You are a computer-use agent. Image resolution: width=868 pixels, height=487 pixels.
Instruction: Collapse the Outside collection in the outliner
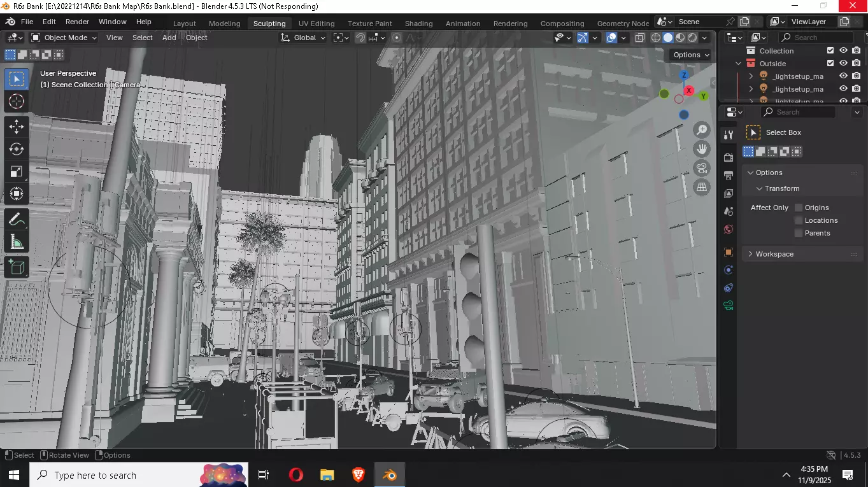(738, 63)
